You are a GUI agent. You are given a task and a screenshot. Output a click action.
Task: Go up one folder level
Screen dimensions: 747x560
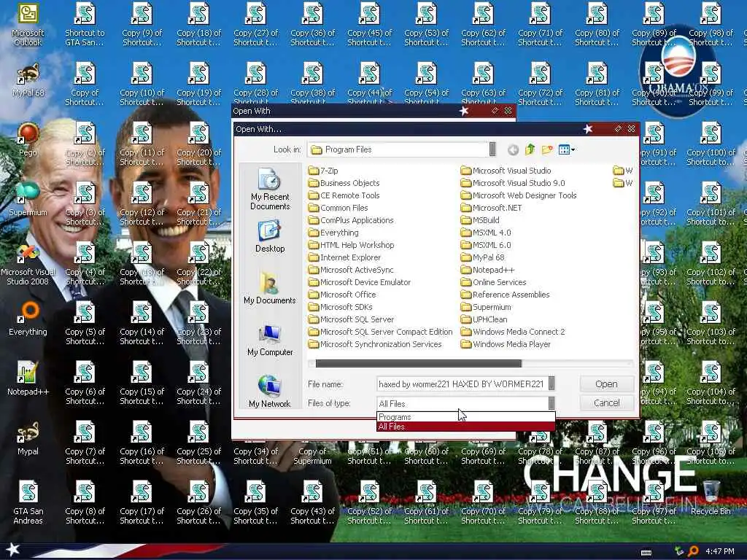[x=530, y=150]
